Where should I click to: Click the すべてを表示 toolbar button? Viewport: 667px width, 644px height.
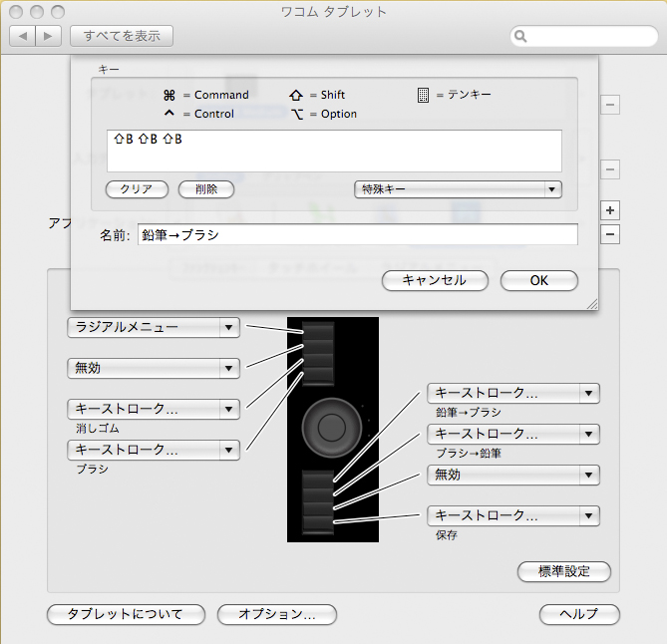coord(122,36)
